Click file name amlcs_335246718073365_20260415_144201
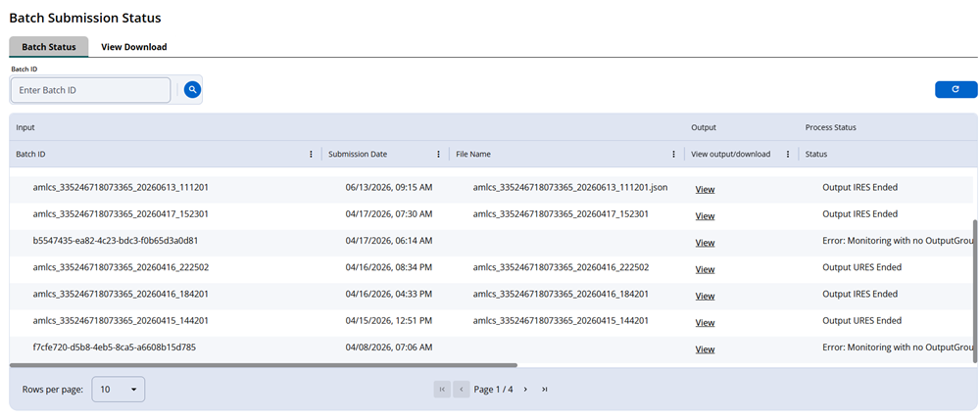Viewport: 980px width, 417px height. point(561,321)
